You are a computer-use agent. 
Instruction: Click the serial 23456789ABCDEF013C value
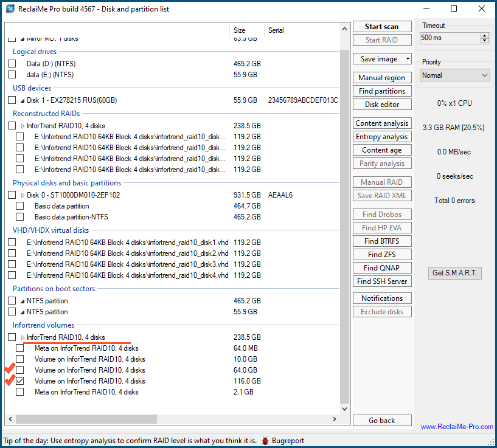[303, 100]
